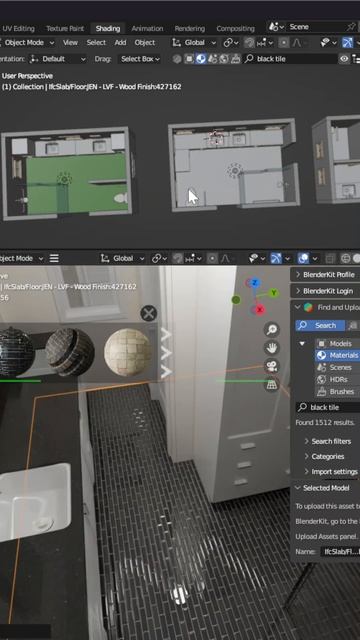Switch to the UV Editing workspace tab
360x640 pixels.
[x=18, y=28]
